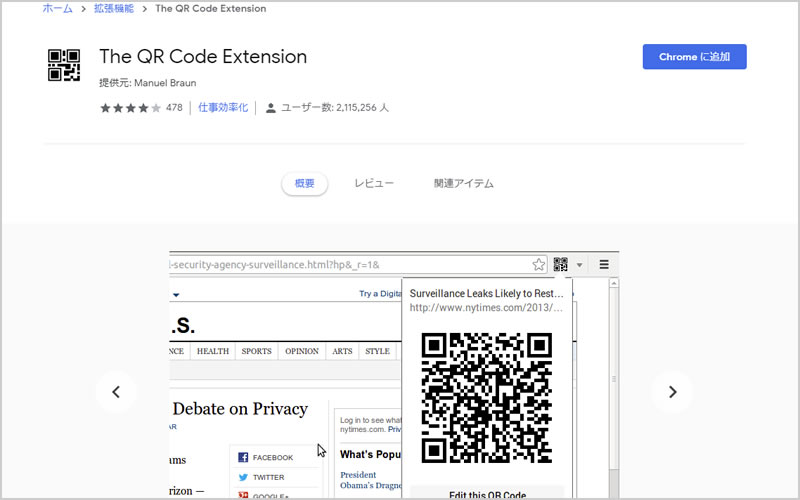Open the hamburger menu in the screenshot

pos(604,264)
